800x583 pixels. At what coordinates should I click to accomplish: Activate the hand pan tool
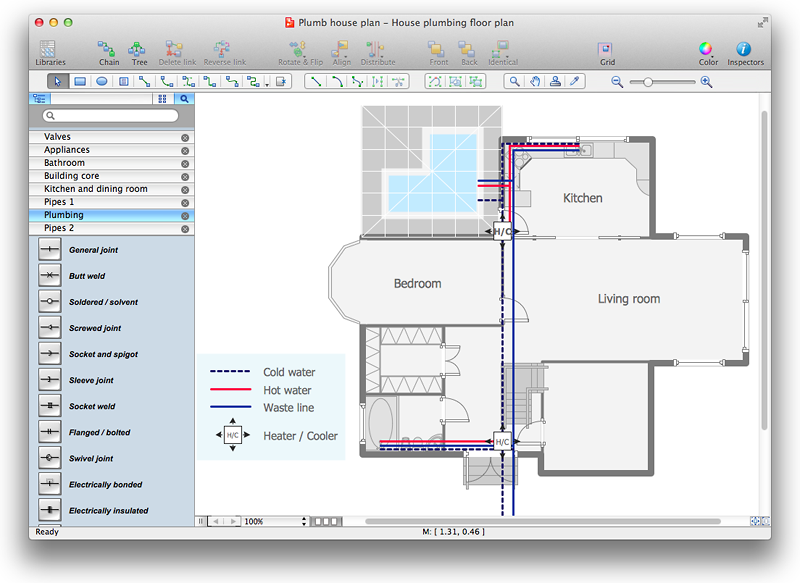click(x=535, y=82)
